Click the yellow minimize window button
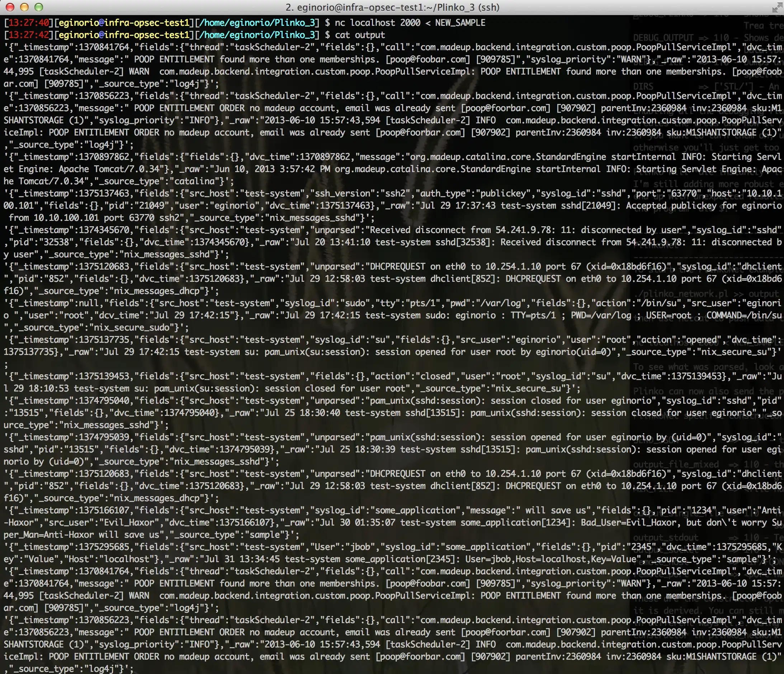 [x=24, y=7]
